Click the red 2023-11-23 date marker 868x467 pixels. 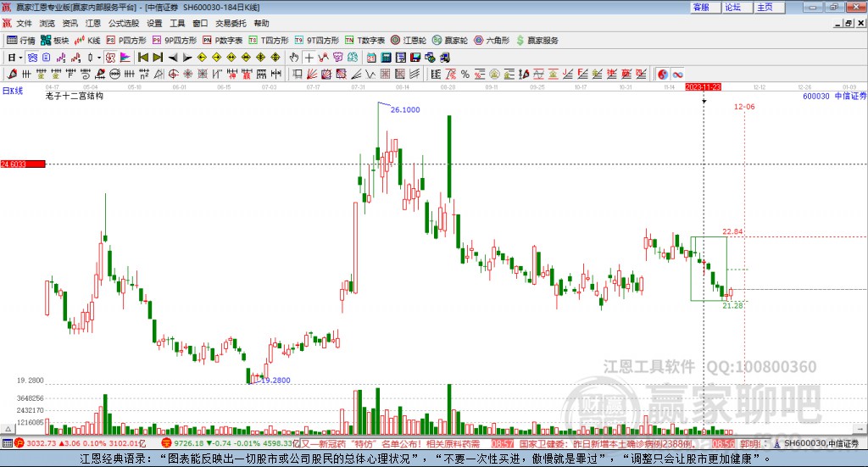(703, 86)
